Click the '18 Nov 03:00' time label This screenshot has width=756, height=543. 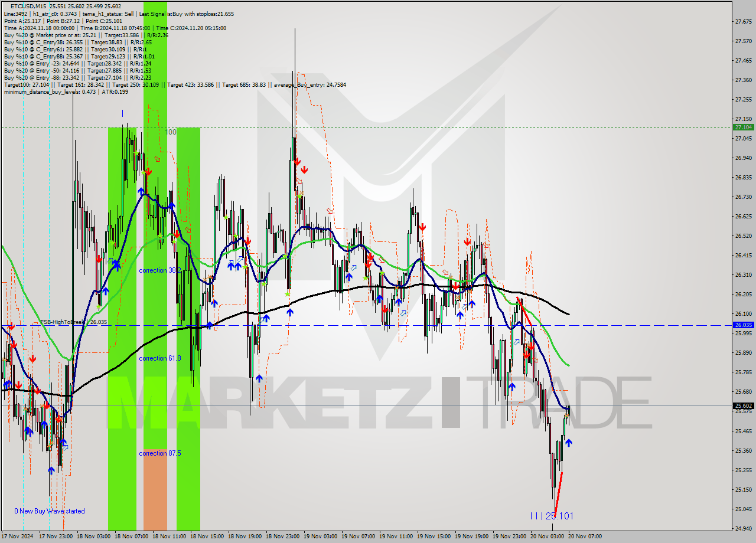pos(94,537)
